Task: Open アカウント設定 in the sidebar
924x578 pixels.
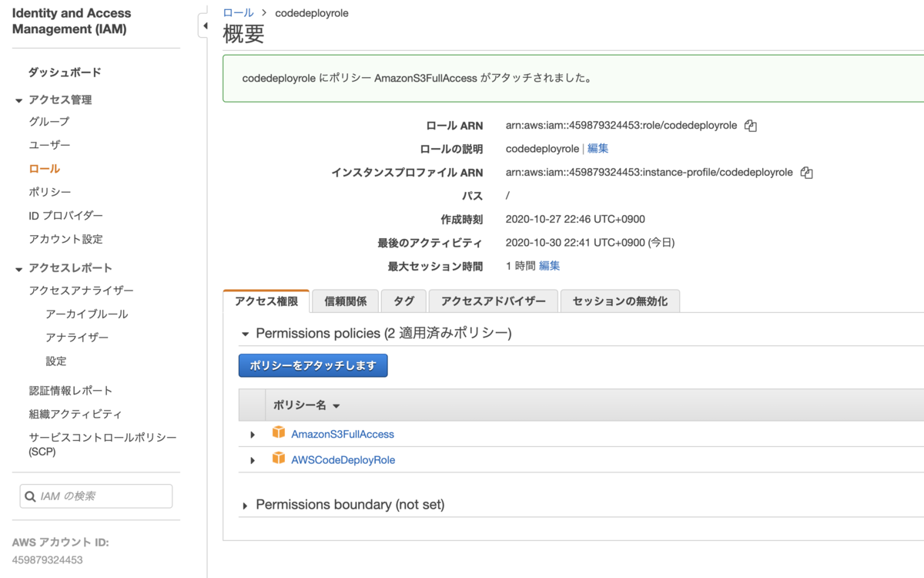Action: click(x=65, y=239)
